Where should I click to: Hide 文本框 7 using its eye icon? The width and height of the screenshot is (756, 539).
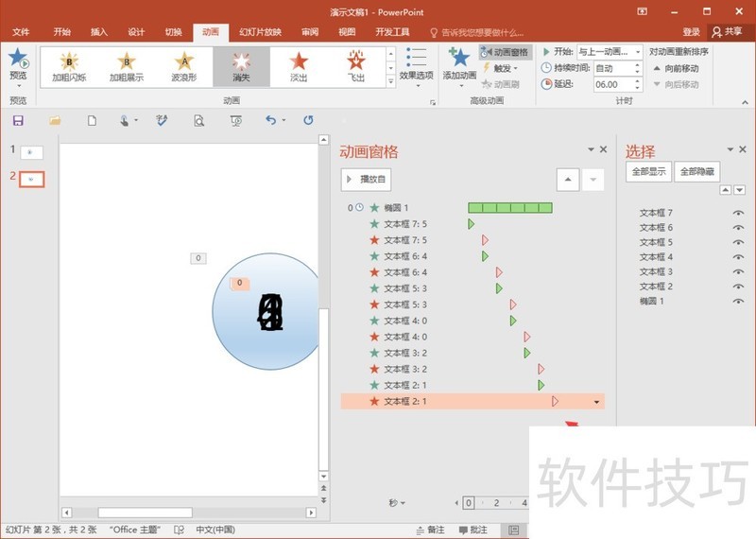738,213
